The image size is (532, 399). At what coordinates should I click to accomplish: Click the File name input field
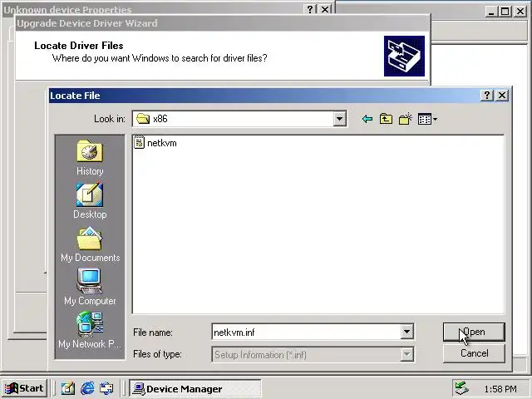click(x=306, y=332)
